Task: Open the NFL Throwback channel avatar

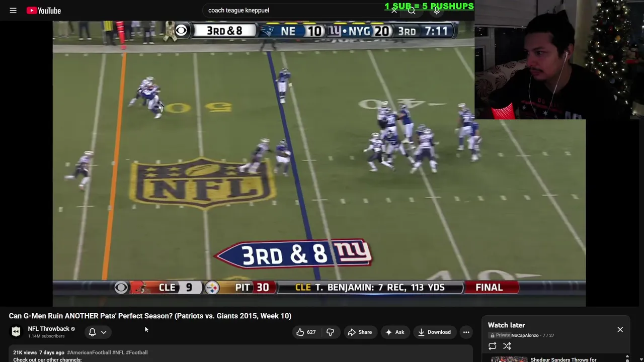Action: 16,331
